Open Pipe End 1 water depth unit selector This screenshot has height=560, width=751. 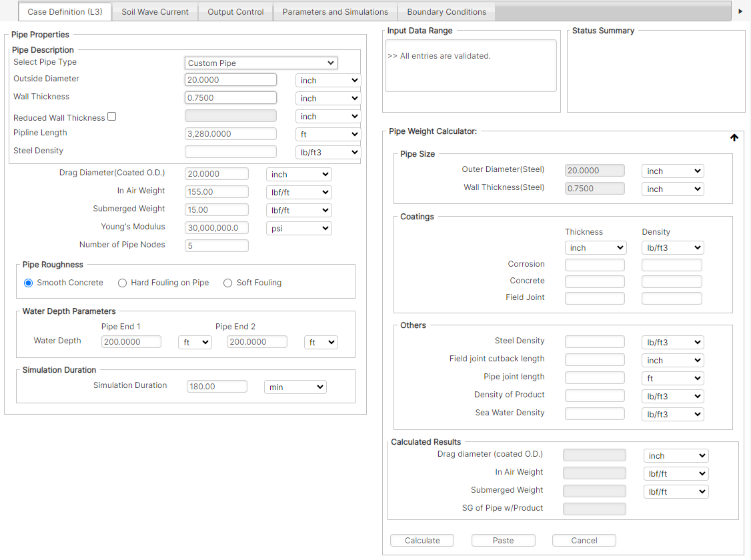point(193,342)
